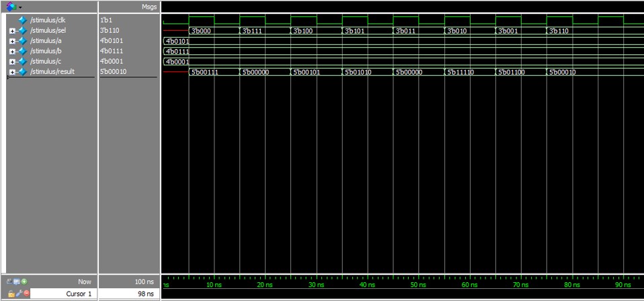The width and height of the screenshot is (644, 301).
Task: Click the 3'b101 segment on sel waveform
Action: [368, 31]
